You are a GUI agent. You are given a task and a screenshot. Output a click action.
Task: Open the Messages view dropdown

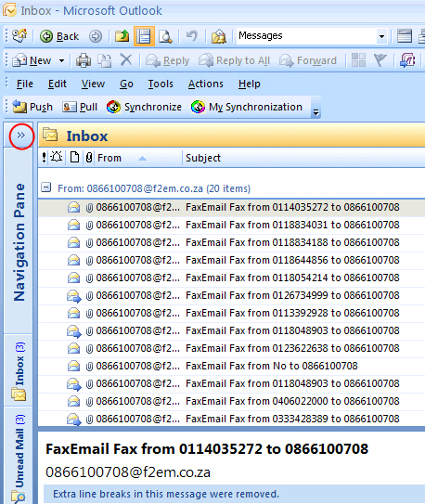[x=381, y=36]
